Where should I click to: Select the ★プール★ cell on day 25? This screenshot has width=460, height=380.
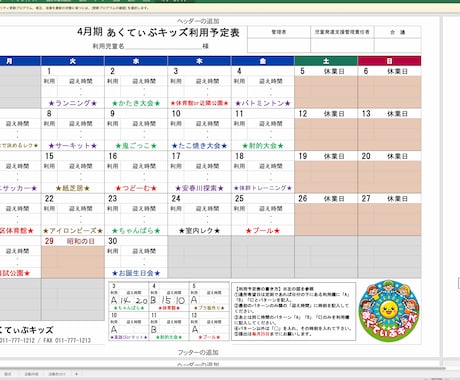pos(263,231)
